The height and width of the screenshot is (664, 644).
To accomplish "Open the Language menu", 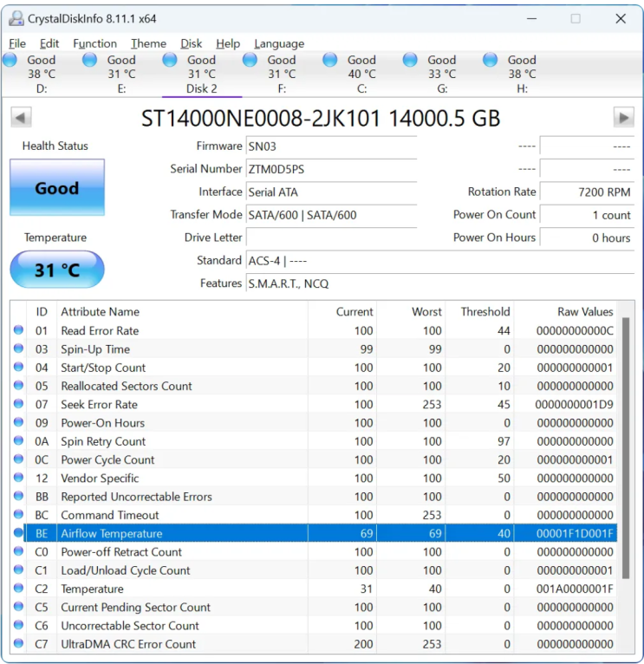I will (x=279, y=43).
